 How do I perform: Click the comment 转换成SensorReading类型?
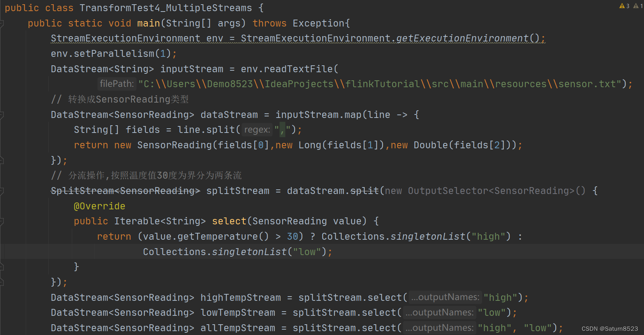[x=120, y=100]
